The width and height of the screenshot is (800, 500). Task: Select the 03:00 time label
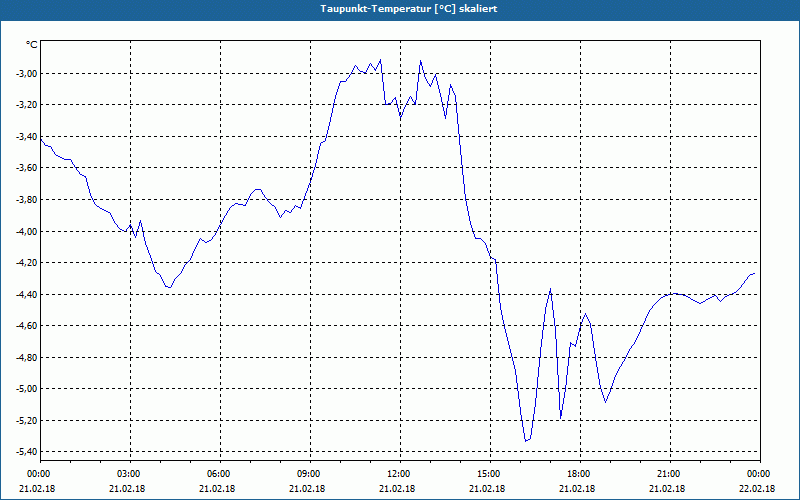coord(131,474)
